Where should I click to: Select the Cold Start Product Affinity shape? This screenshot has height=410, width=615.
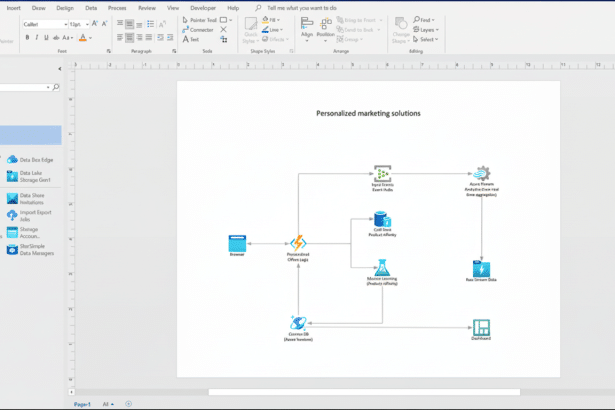click(382, 219)
